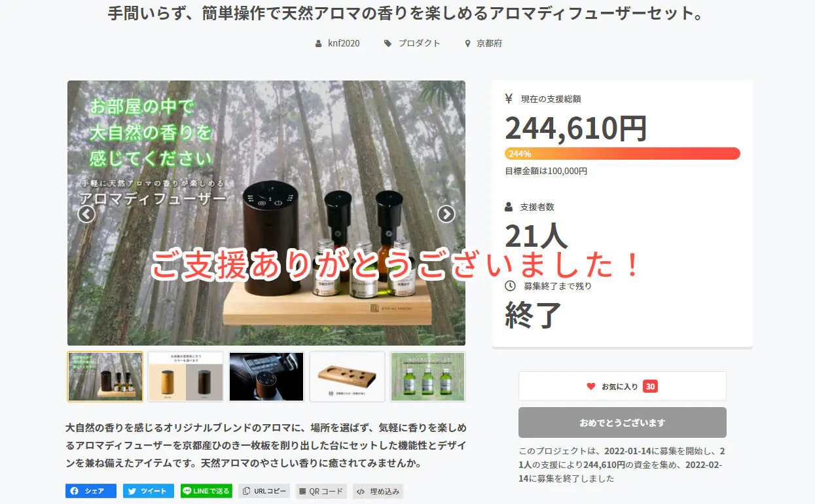Viewport: 815px width, 504px height.
Task: Tweet this project on Twitter
Action: pyautogui.click(x=149, y=491)
